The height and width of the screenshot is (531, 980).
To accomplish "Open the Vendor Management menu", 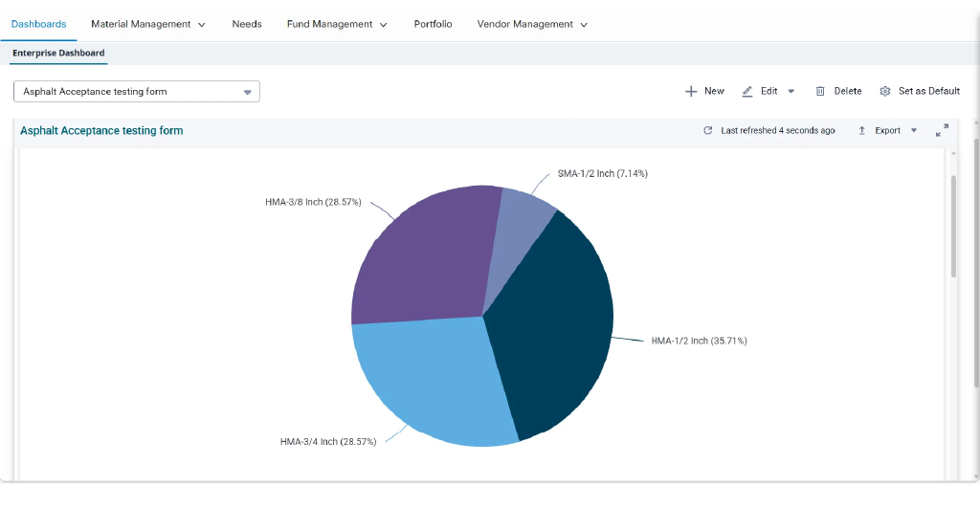I will [x=532, y=24].
